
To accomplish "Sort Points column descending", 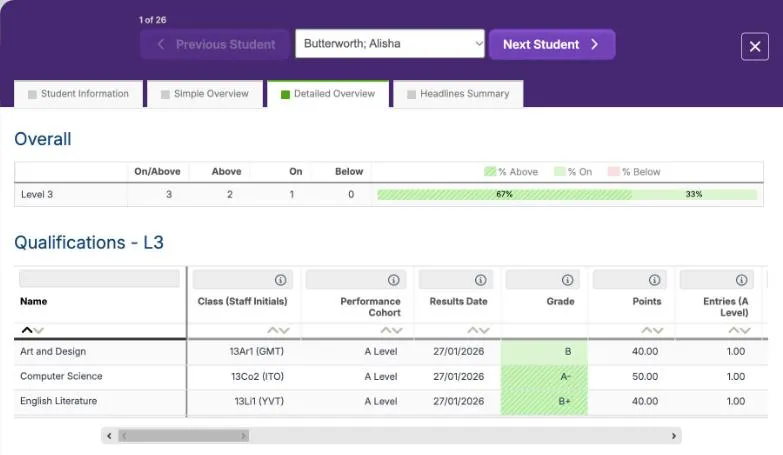I will (x=658, y=330).
